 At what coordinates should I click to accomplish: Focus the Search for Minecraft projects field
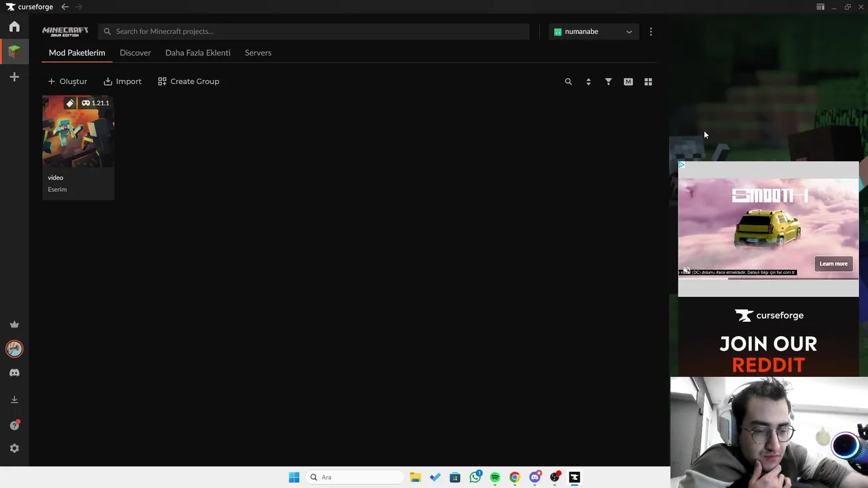pos(314,31)
